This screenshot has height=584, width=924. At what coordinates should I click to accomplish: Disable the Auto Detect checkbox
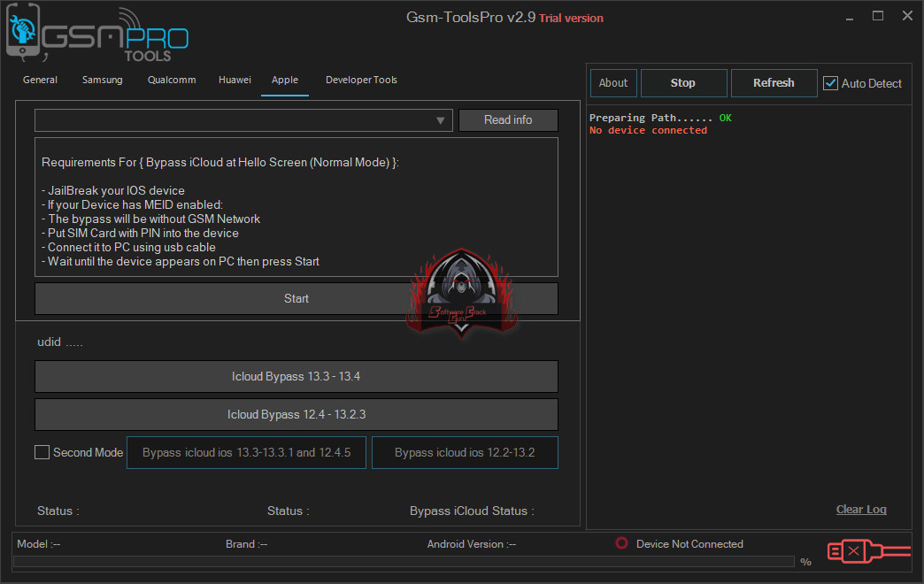pos(830,83)
